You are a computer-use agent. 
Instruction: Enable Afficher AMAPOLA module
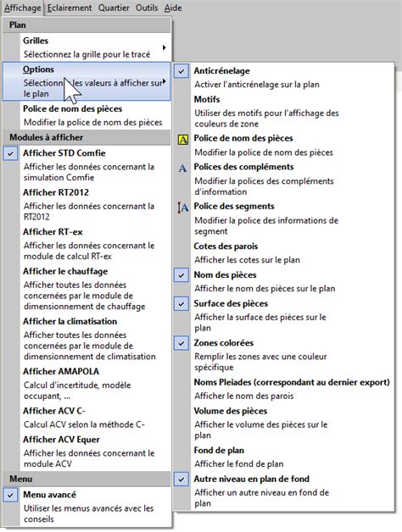[x=87, y=384]
